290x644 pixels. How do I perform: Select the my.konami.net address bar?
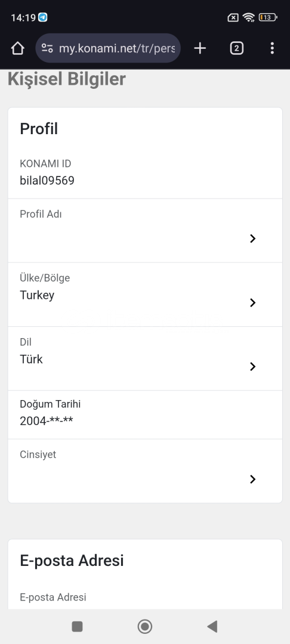tap(108, 48)
